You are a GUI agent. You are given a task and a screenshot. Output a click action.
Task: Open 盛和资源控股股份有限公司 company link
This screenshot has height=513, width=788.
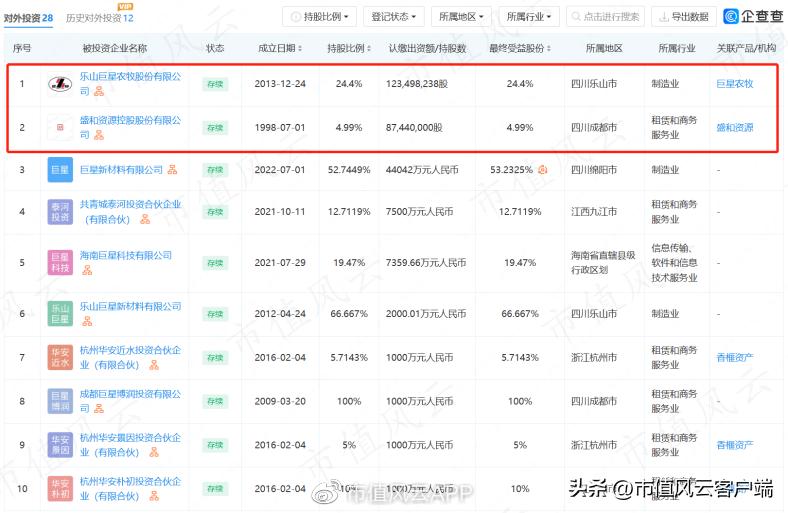130,127
